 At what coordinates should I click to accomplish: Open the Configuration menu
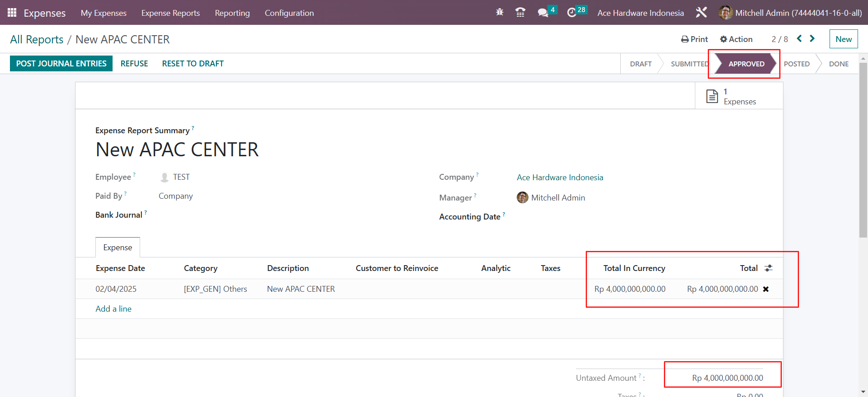289,13
